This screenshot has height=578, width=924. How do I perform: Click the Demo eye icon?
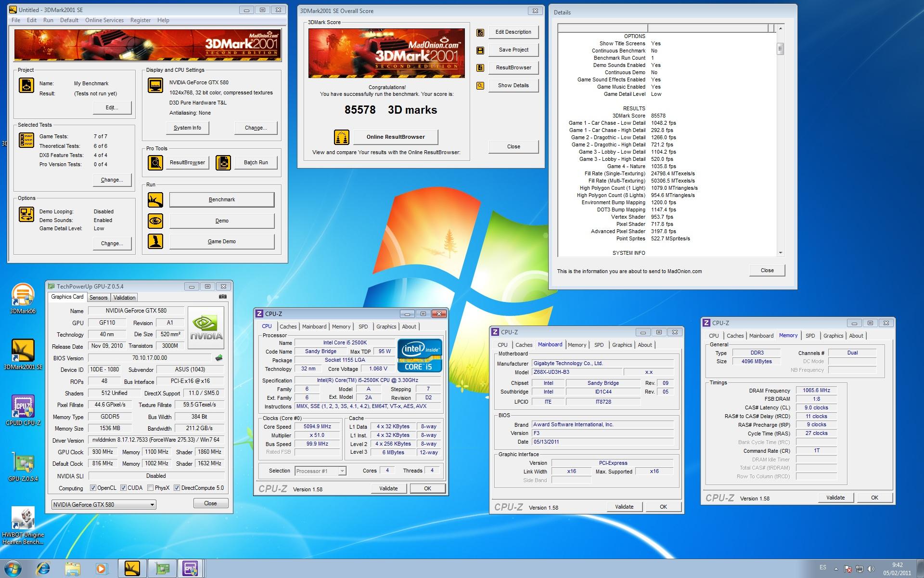[x=155, y=221]
